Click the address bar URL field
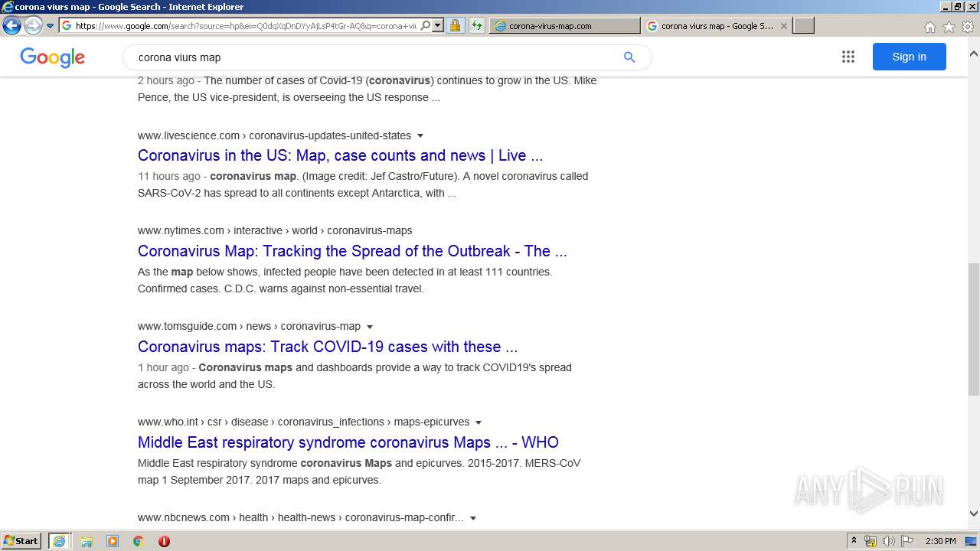980x551 pixels. (x=246, y=26)
